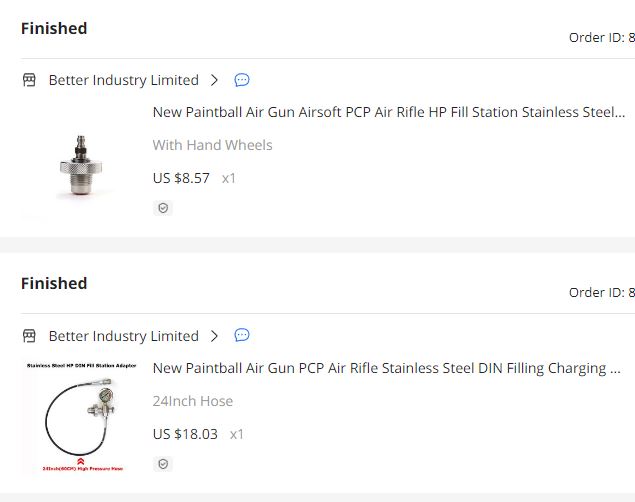Click the store icon above the $8.57 item
The image size is (635, 502).
(29, 80)
